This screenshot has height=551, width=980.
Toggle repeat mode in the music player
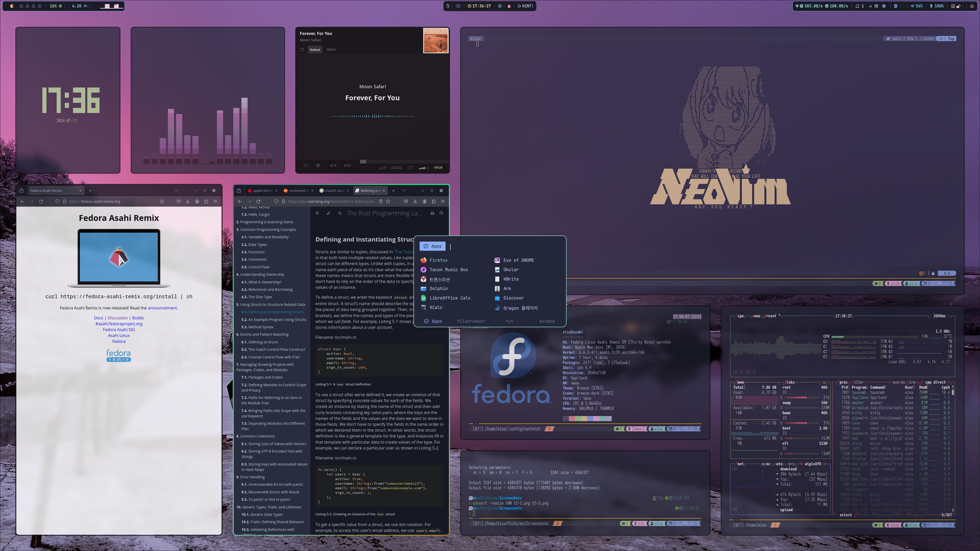383,167
